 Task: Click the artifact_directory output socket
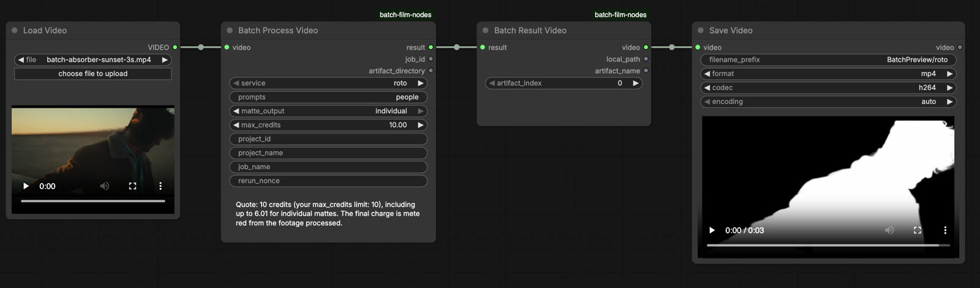(x=431, y=70)
